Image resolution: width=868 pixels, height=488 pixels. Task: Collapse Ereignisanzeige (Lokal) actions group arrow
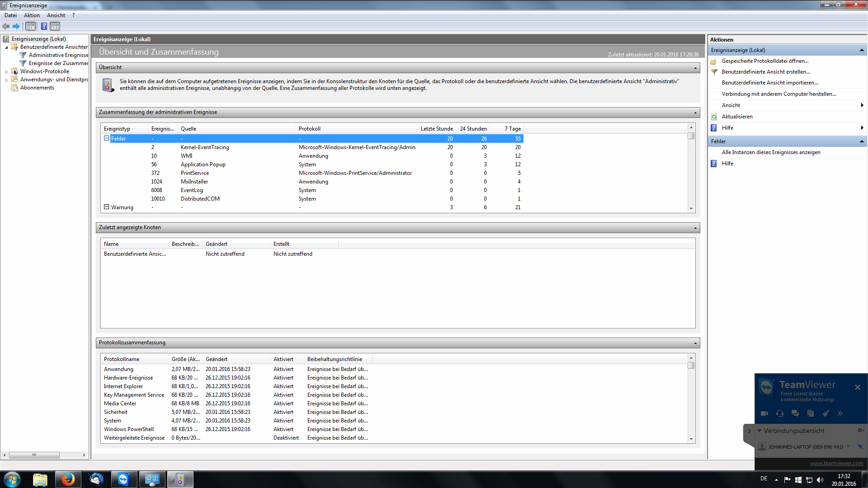click(x=862, y=50)
